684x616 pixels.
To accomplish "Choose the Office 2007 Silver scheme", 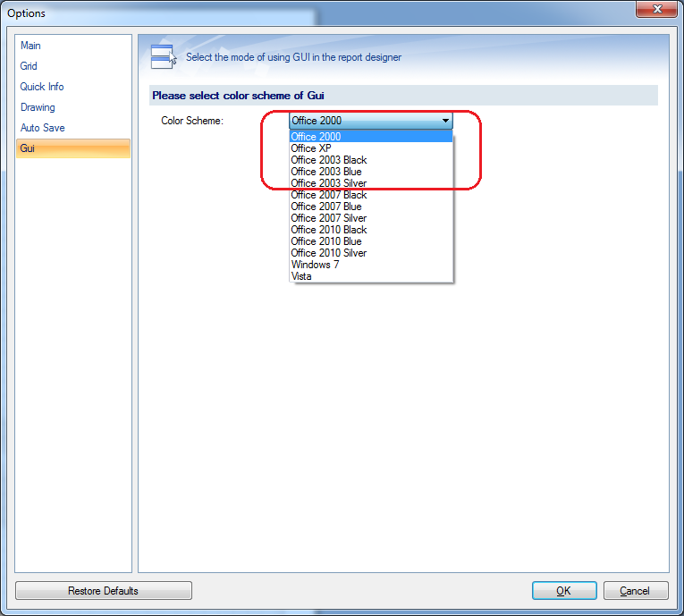I will click(x=371, y=218).
